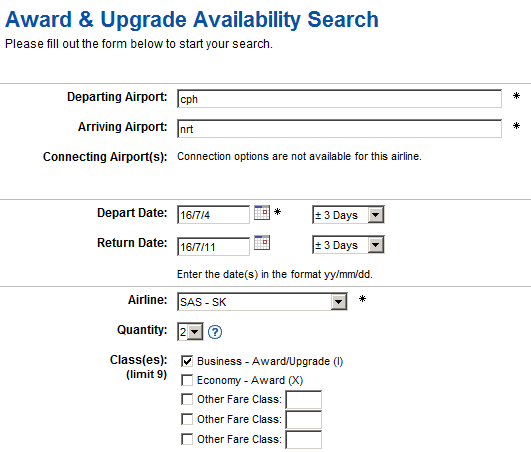Check the Economy - Award (X) checkbox

click(187, 380)
